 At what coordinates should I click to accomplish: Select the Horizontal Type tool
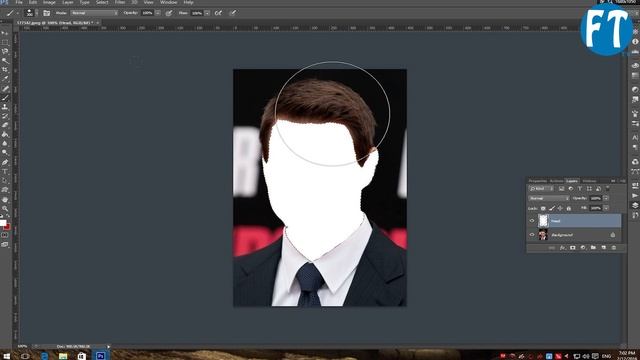coord(5,171)
